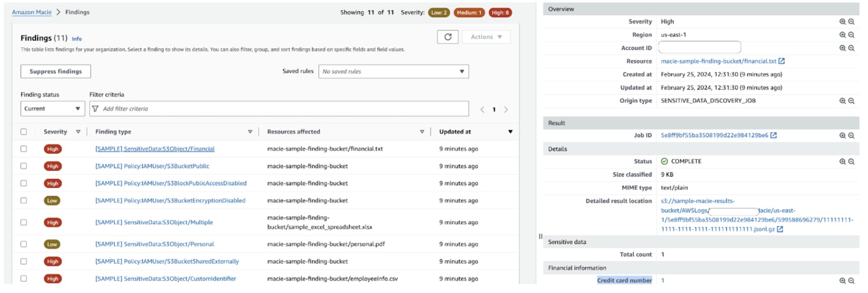The image size is (868, 293).
Task: Open the Saved rules dropdown
Action: (x=393, y=71)
